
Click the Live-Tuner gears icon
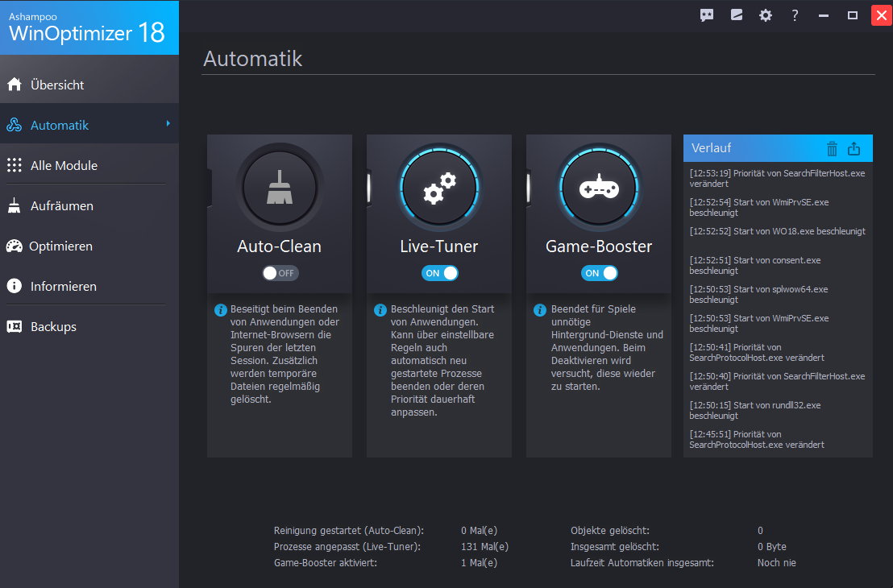click(439, 188)
